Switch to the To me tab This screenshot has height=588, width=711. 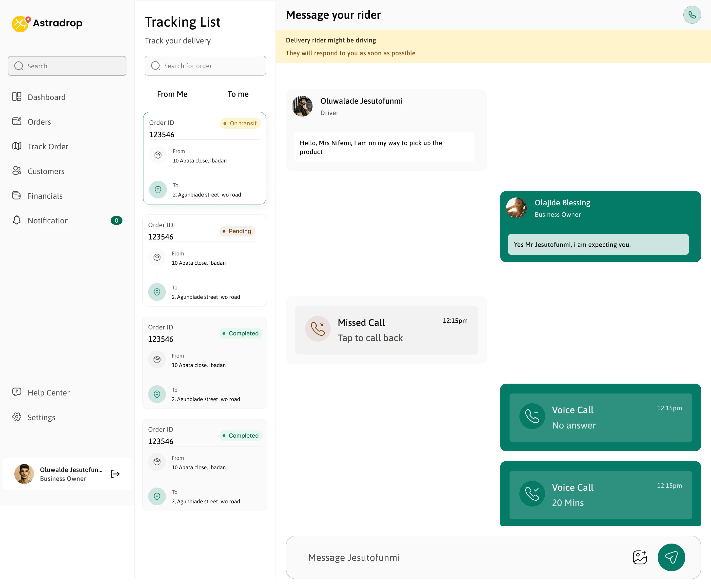(238, 94)
